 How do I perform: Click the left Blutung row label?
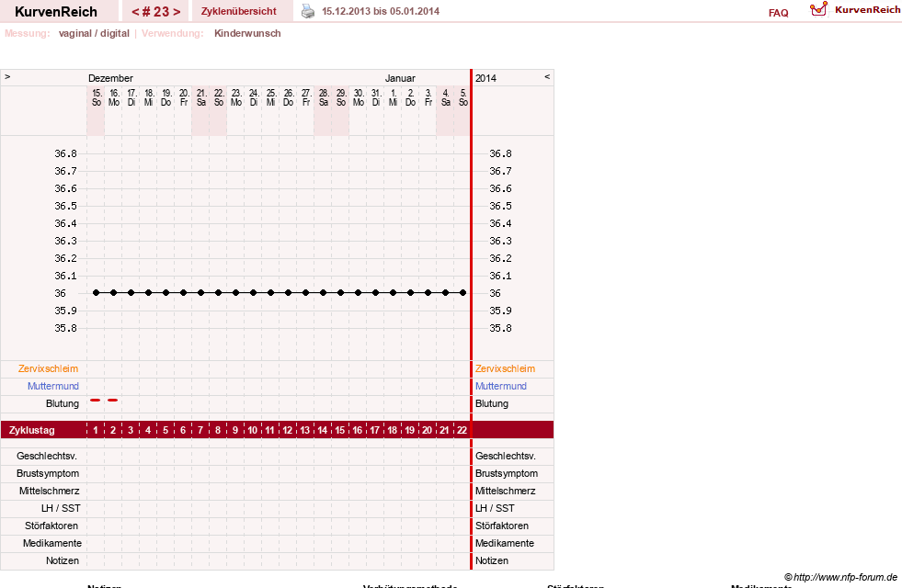pyautogui.click(x=63, y=403)
